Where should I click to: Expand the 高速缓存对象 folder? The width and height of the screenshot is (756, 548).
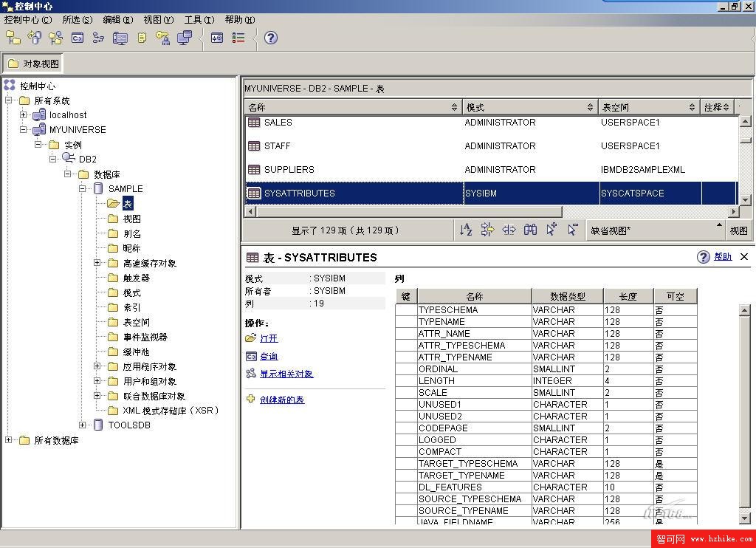97,263
